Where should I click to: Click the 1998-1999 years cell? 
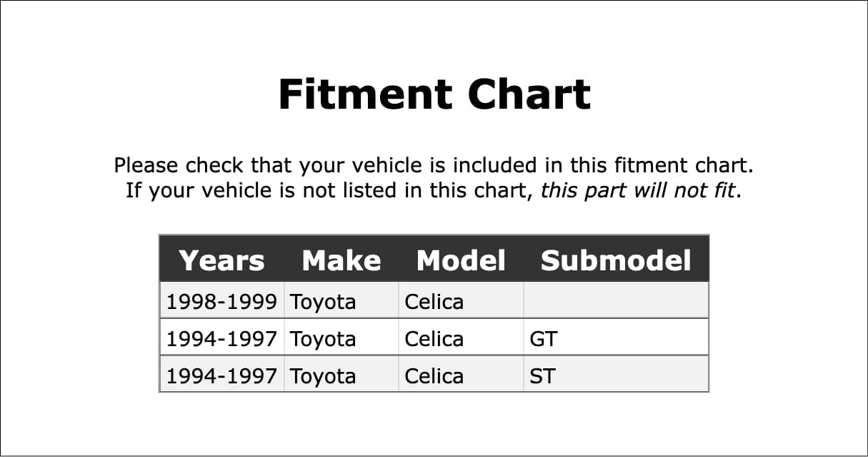221,302
